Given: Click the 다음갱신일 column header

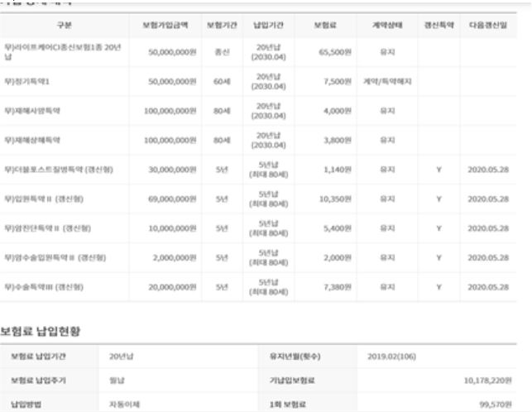Looking at the screenshot, I should click(x=488, y=25).
